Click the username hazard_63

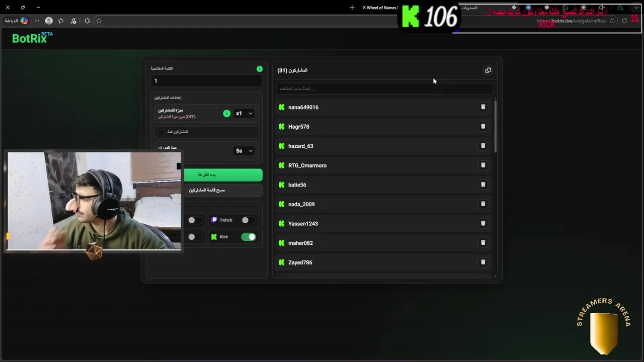[301, 146]
